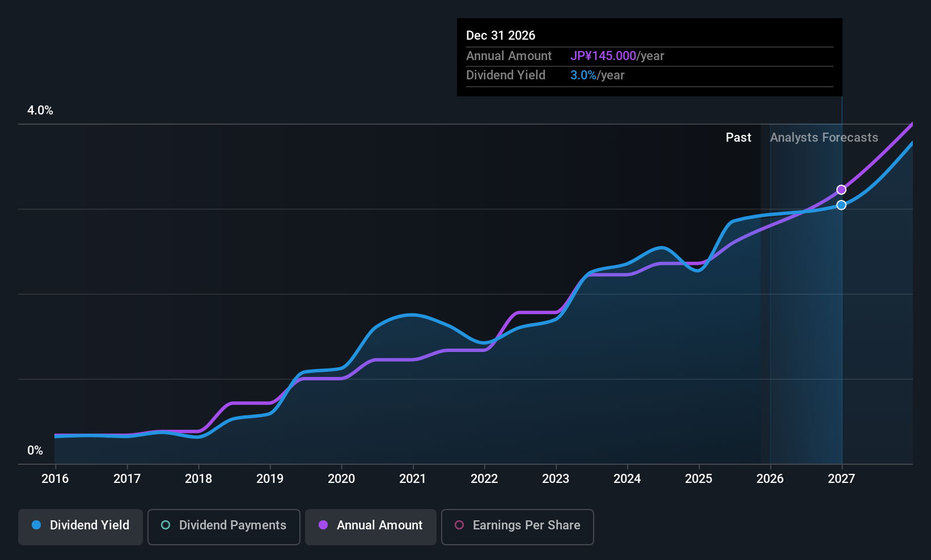Enable the Dividend Payments series
931x560 pixels.
[x=224, y=527]
